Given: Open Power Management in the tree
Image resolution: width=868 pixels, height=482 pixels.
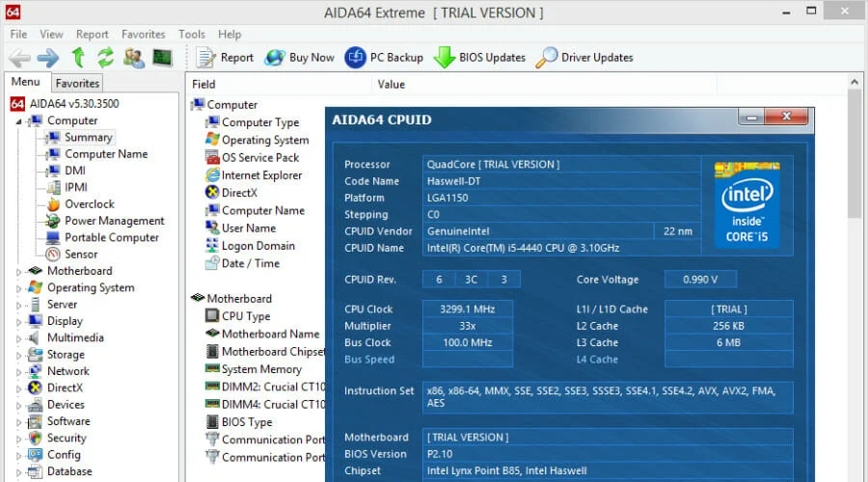Looking at the screenshot, I should (115, 220).
